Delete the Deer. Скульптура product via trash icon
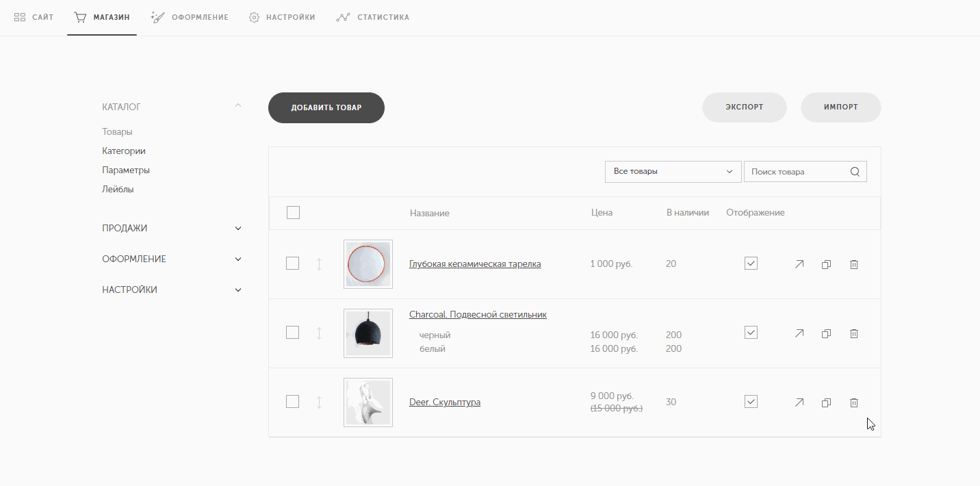This screenshot has width=980, height=486. coord(853,402)
